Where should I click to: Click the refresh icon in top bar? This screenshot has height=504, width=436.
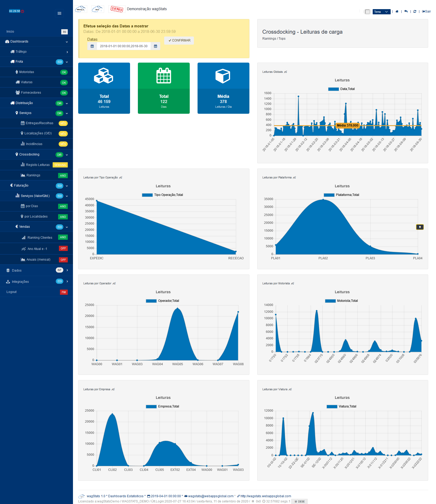(415, 11)
